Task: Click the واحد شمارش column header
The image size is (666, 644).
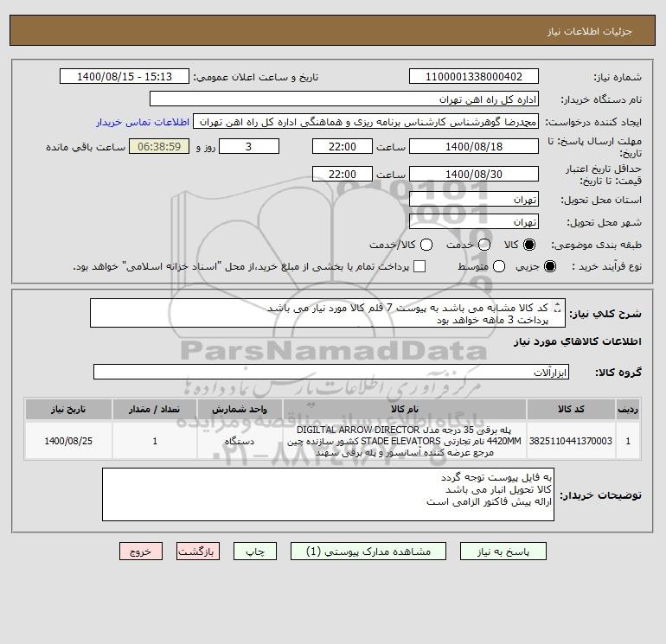Action: pos(240,410)
